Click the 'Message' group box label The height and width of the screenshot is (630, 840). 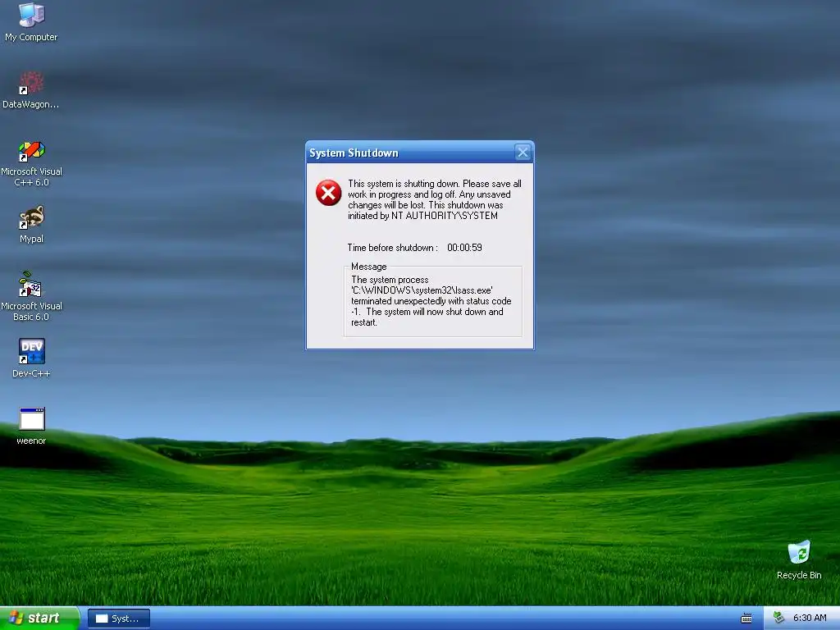tap(368, 267)
